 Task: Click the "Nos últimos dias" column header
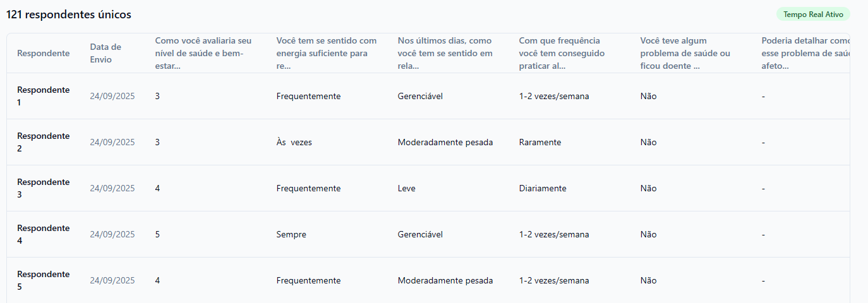coord(445,53)
